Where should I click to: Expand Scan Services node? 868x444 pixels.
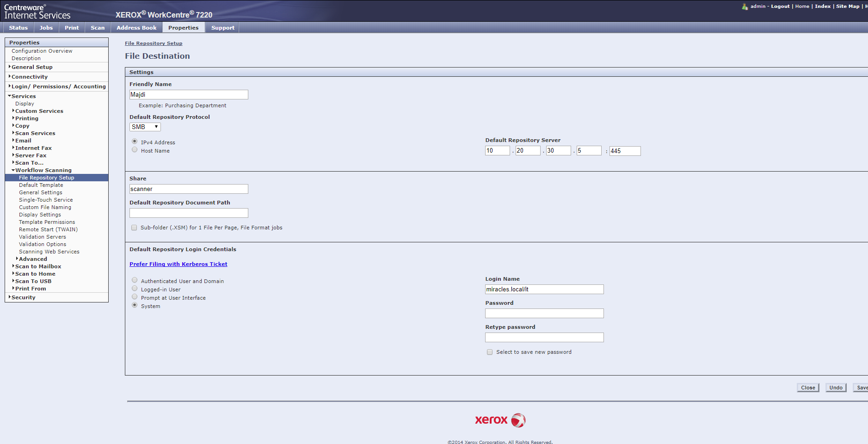(13, 133)
